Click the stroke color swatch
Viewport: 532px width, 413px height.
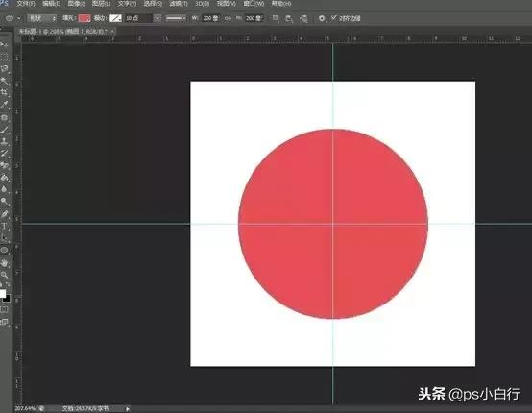(x=115, y=18)
